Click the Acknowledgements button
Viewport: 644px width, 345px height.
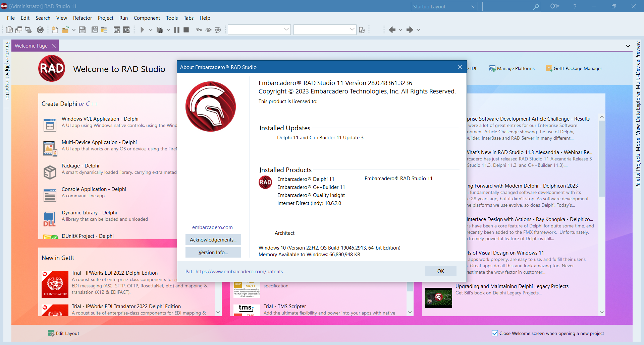coord(213,240)
